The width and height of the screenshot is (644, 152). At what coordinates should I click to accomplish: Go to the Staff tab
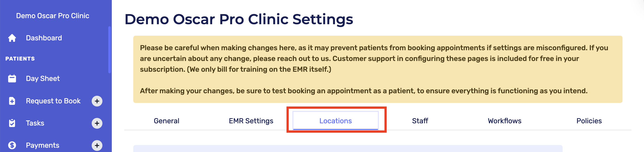coord(420,121)
